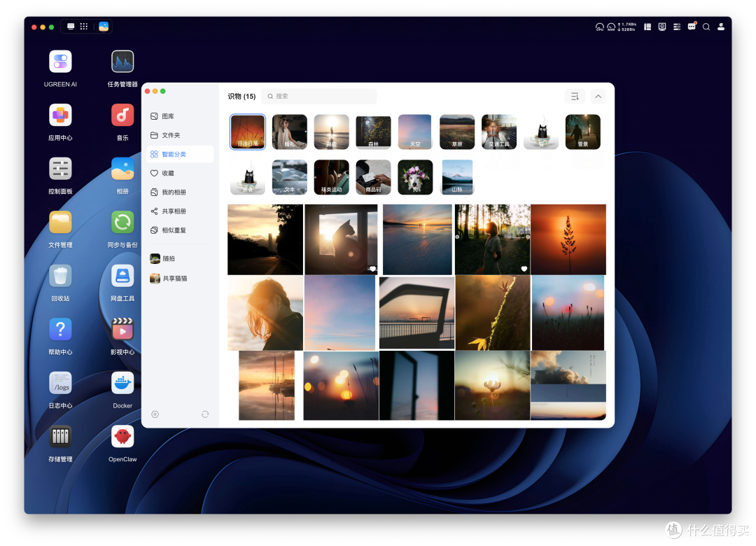Toggle favorite heart on the cat window photo
The image size is (756, 546).
[372, 269]
